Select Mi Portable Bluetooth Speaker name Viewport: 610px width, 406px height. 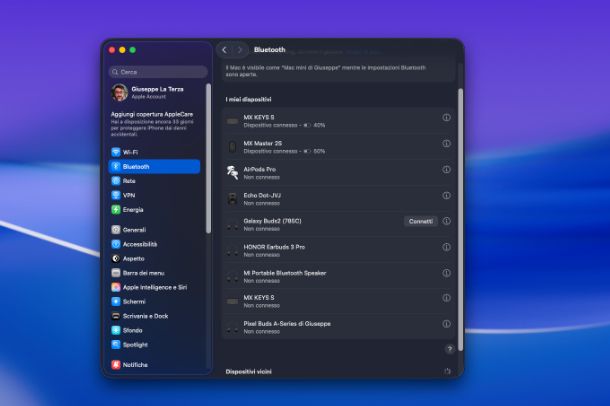point(285,273)
